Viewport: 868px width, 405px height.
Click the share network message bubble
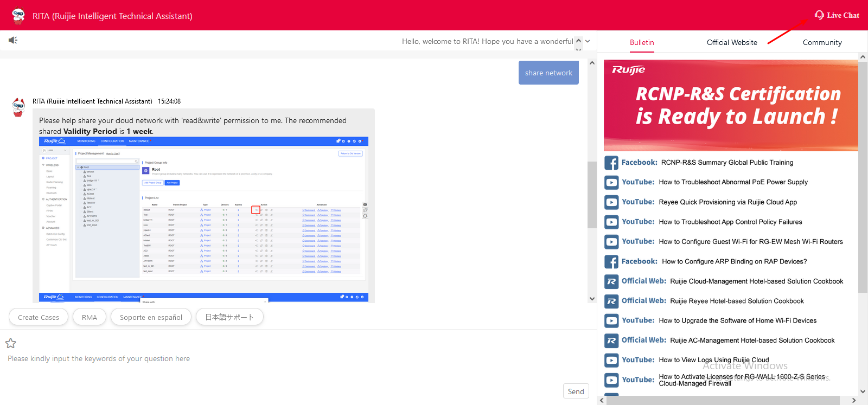click(548, 73)
